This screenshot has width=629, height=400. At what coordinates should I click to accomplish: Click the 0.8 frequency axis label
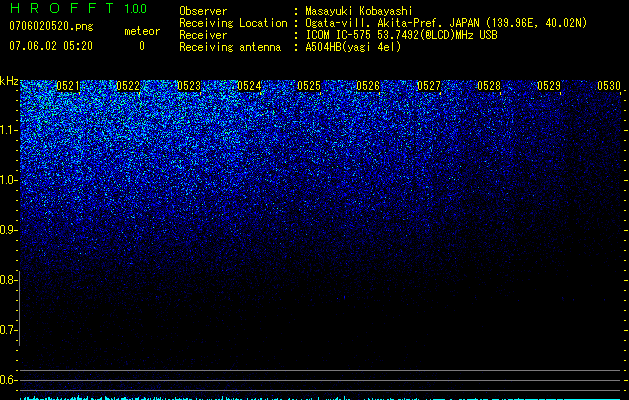(x=8, y=280)
